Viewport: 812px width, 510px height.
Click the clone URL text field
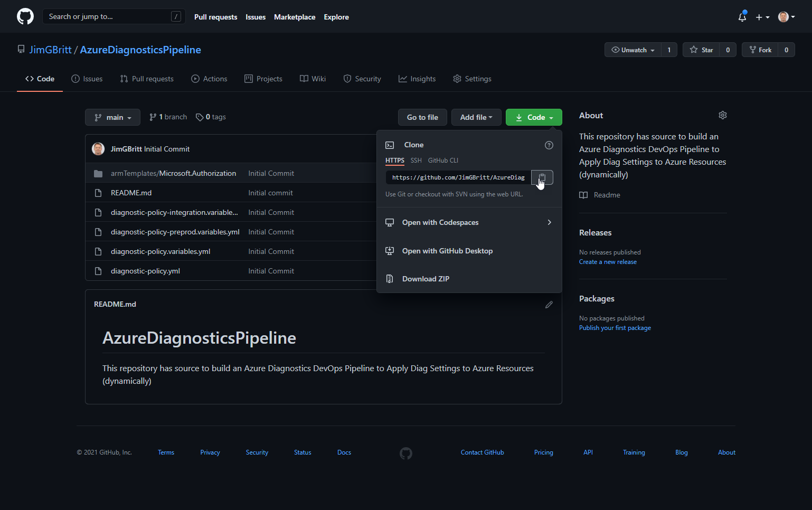tap(458, 177)
